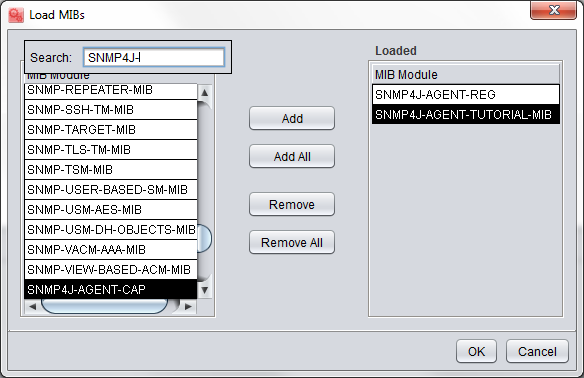Viewport: 584px width, 378px height.
Task: Confirm with the OK button
Action: pyautogui.click(x=476, y=351)
